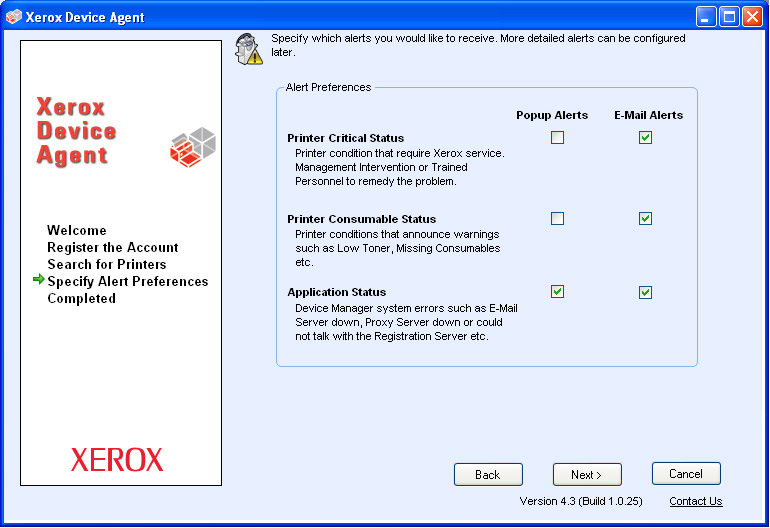Click the Popup Alerts column header

552,115
